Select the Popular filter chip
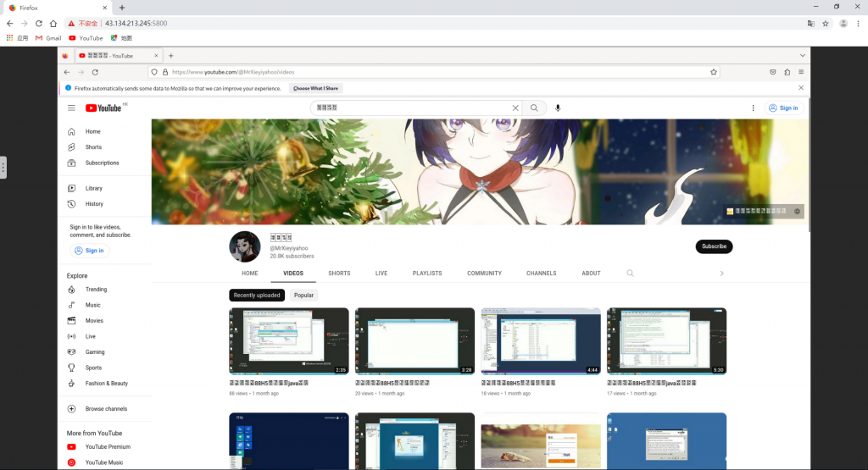 303,296
